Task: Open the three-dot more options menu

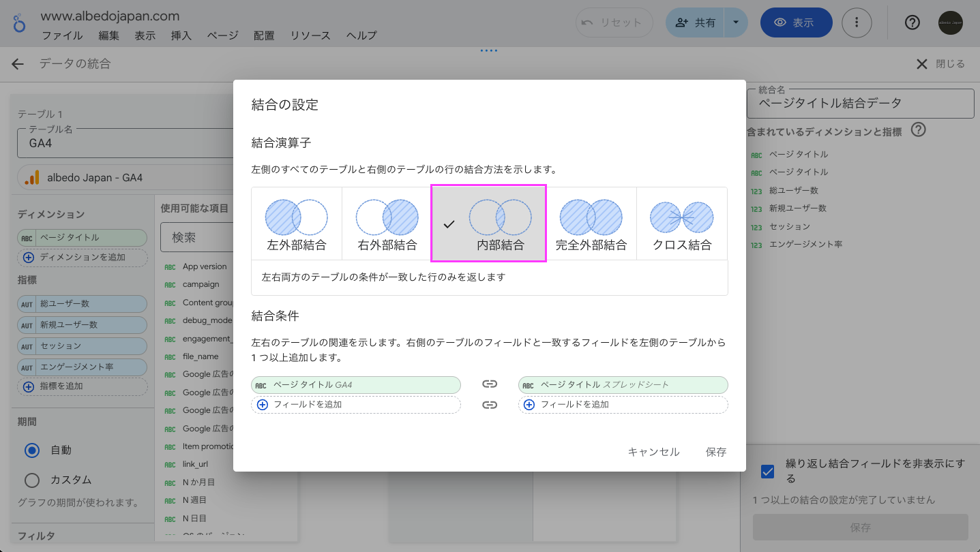Action: click(x=857, y=22)
